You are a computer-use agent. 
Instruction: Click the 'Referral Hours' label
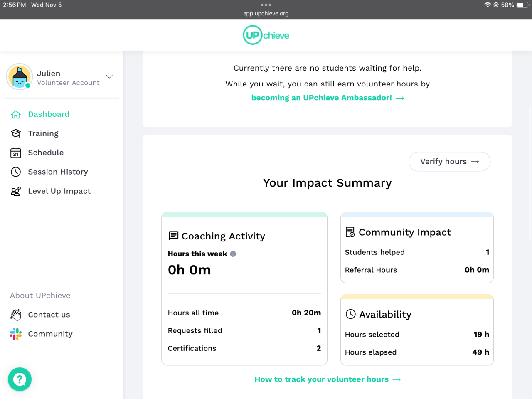tap(371, 270)
